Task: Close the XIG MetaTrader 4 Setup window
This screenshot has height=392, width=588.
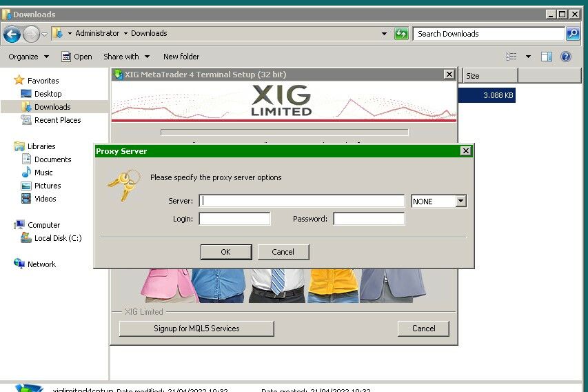Action: [x=449, y=75]
